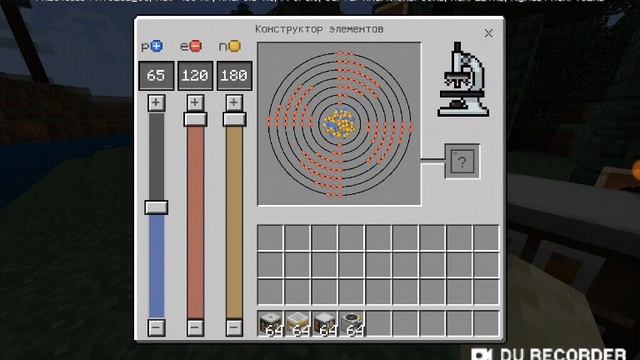Click the minus button below electron slider
Image resolution: width=640 pixels, height=360 pixels.
tap(195, 327)
